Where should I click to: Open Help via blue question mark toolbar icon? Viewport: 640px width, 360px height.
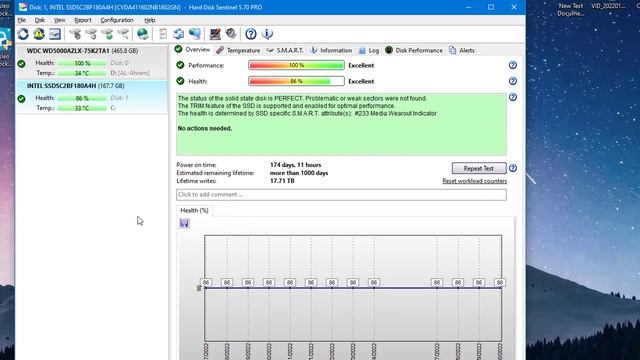pyautogui.click(x=251, y=34)
